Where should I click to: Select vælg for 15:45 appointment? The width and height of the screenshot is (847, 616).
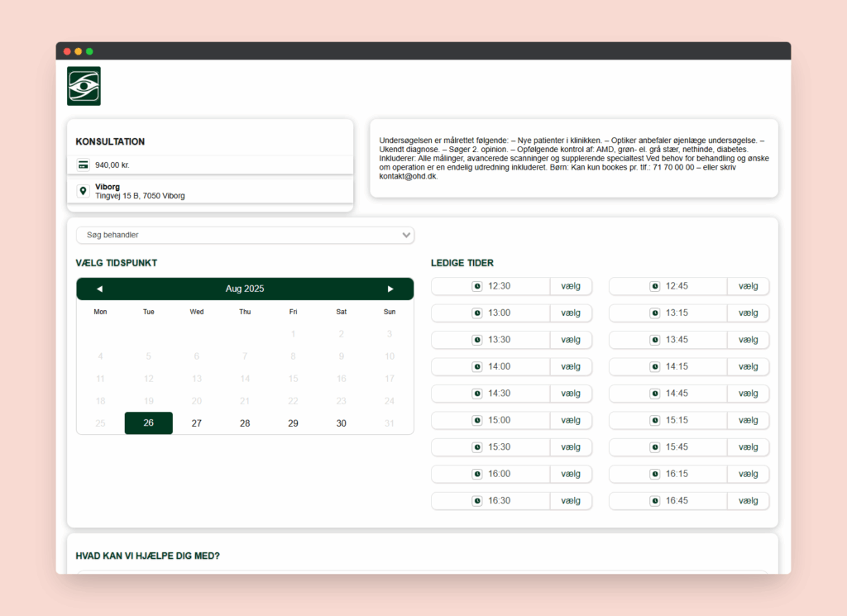click(x=748, y=447)
